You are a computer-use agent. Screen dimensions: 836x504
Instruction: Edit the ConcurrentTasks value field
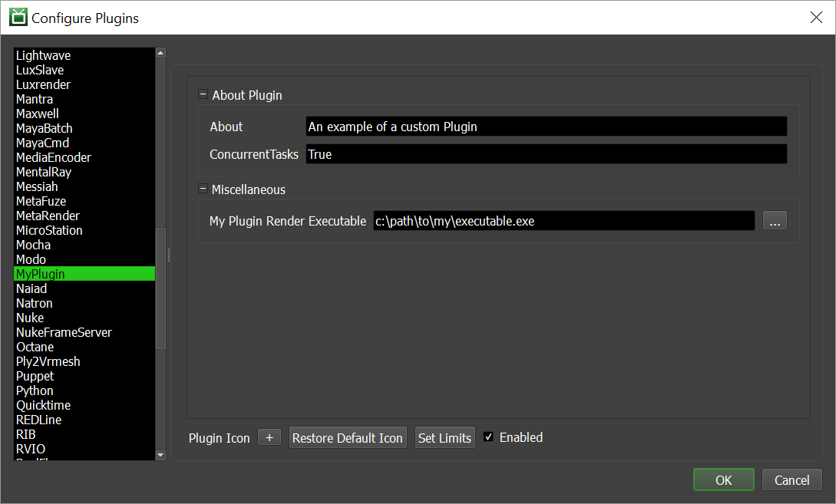(545, 154)
